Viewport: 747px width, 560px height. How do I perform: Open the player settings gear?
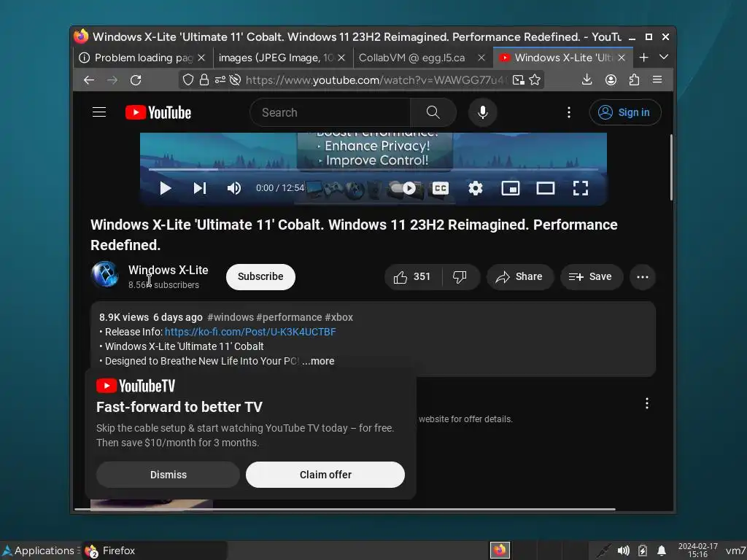click(476, 189)
